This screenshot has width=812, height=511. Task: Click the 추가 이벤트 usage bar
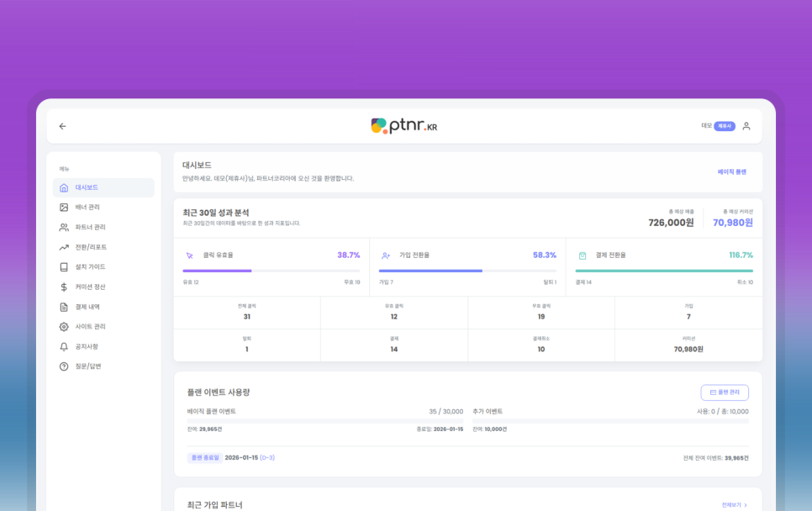[610, 421]
